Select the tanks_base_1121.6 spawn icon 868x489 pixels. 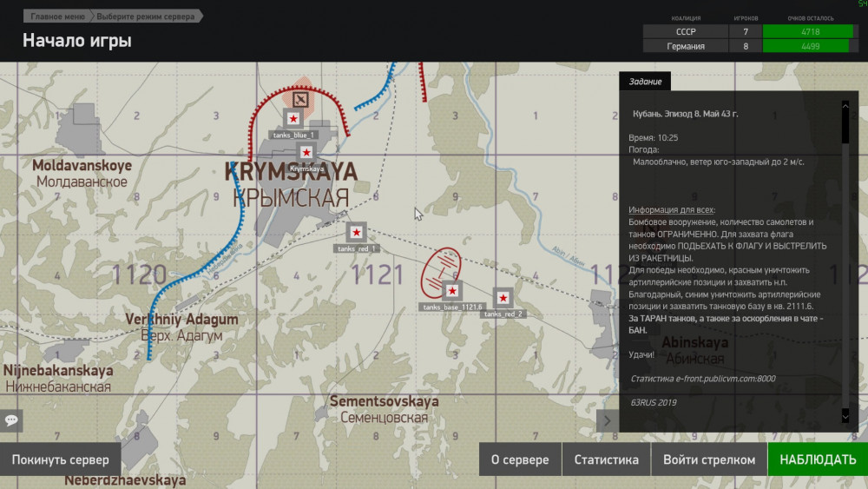(x=452, y=291)
